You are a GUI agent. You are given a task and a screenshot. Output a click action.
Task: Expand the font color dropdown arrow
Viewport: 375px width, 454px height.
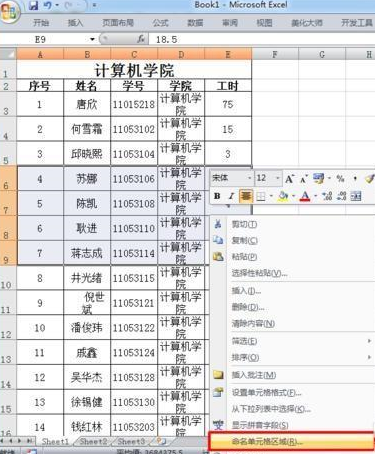[315, 196]
